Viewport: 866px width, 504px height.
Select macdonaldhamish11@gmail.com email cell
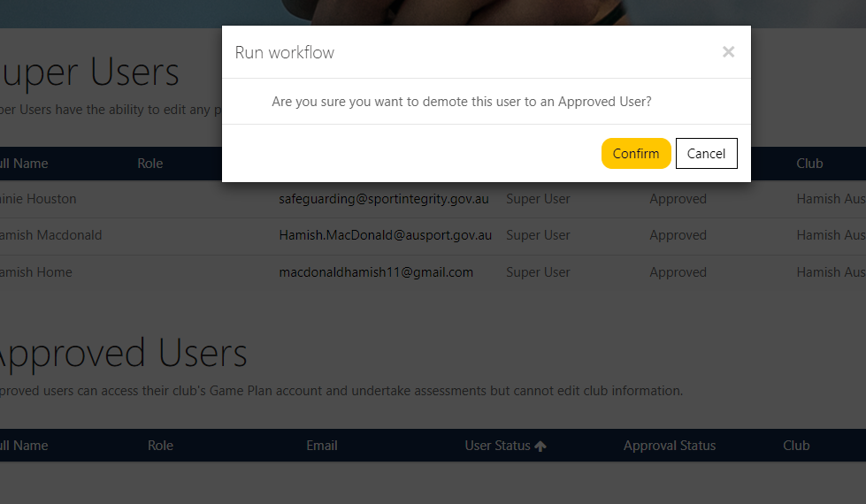[x=376, y=272]
